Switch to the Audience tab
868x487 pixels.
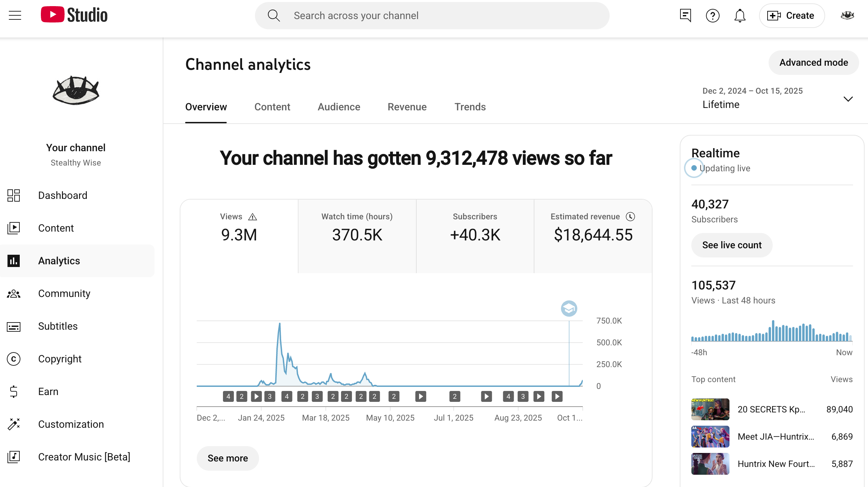tap(339, 107)
